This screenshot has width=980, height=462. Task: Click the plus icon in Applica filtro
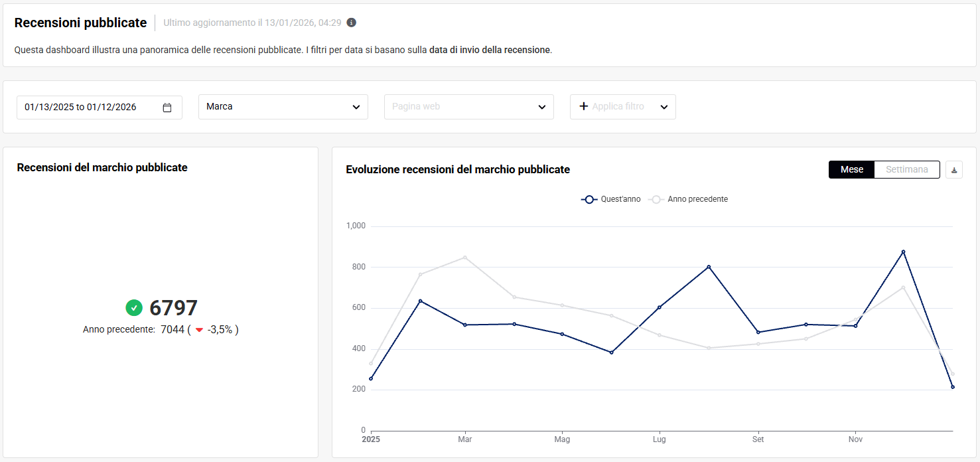pos(584,106)
